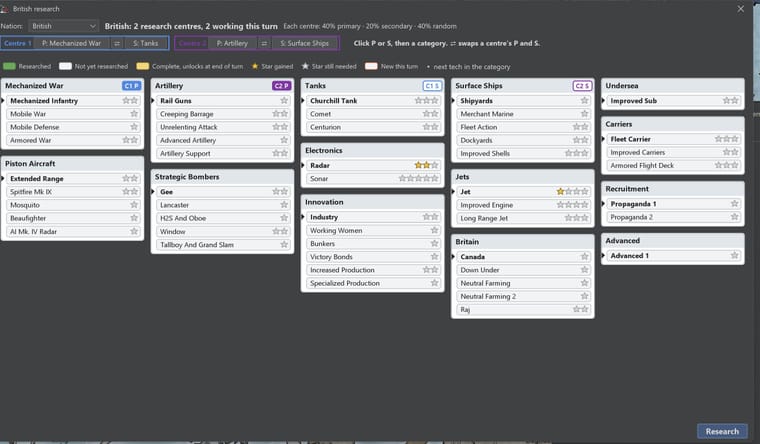The height and width of the screenshot is (444, 760).
Task: Click the gold stars on Radar
Action: pos(423,165)
